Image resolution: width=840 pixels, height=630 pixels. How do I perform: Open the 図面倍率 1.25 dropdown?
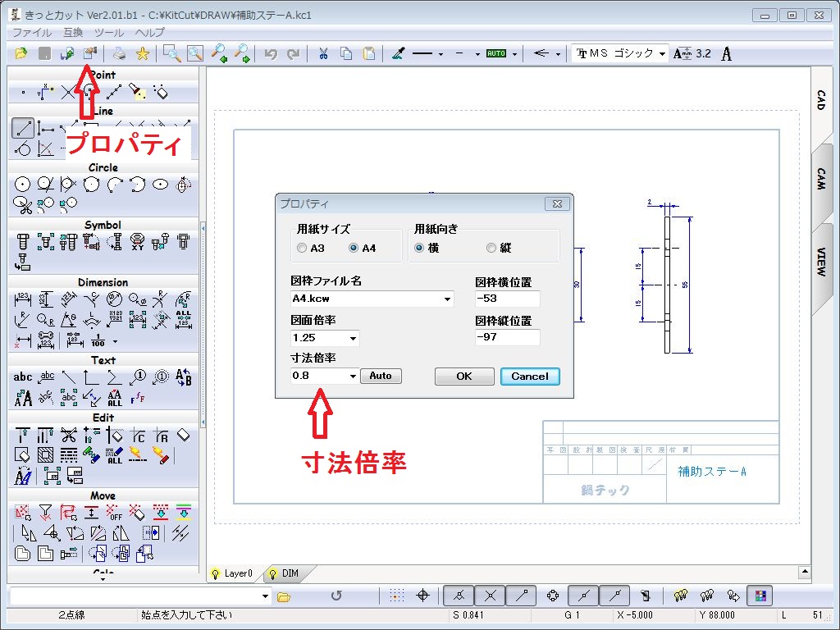353,338
